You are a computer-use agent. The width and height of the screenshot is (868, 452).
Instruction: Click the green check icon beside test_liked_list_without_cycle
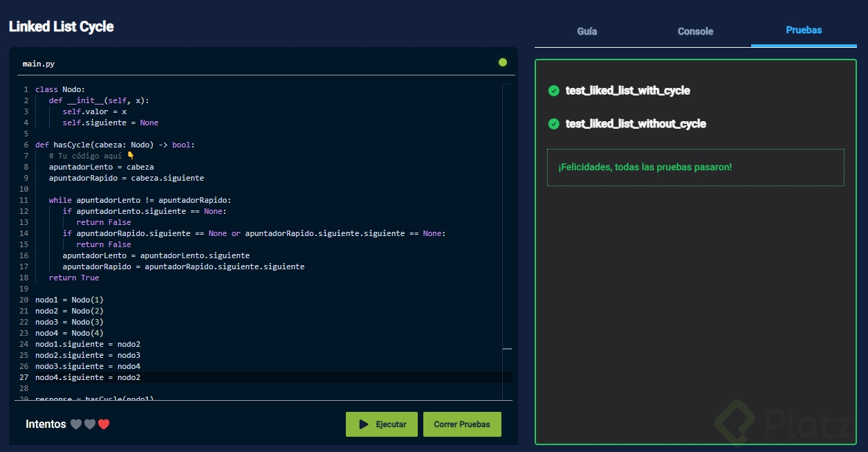click(x=553, y=124)
